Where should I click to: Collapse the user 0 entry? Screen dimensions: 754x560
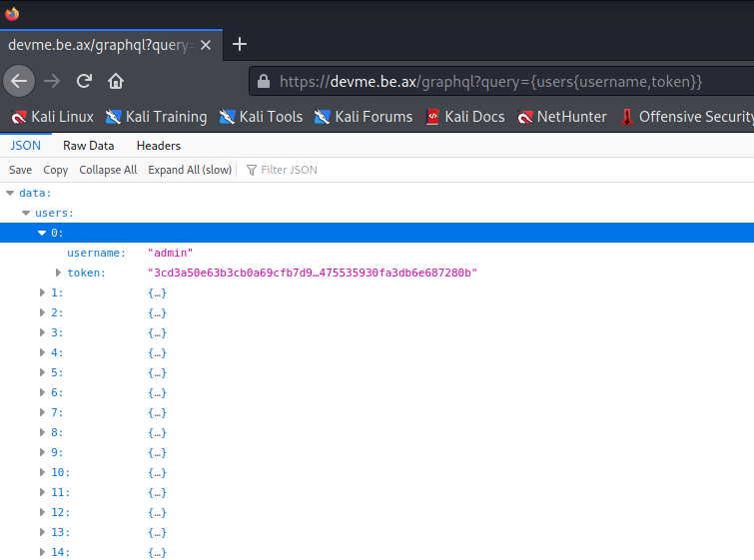[x=42, y=233]
